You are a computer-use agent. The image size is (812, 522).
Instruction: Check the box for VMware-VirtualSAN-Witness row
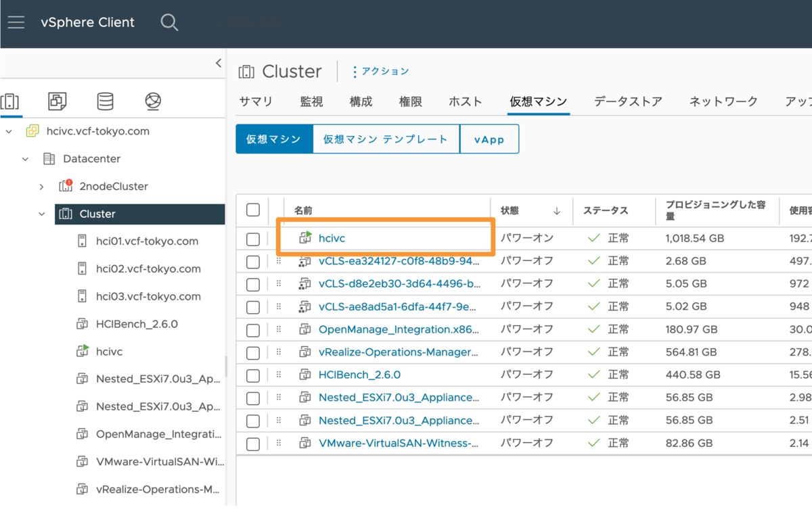(253, 444)
